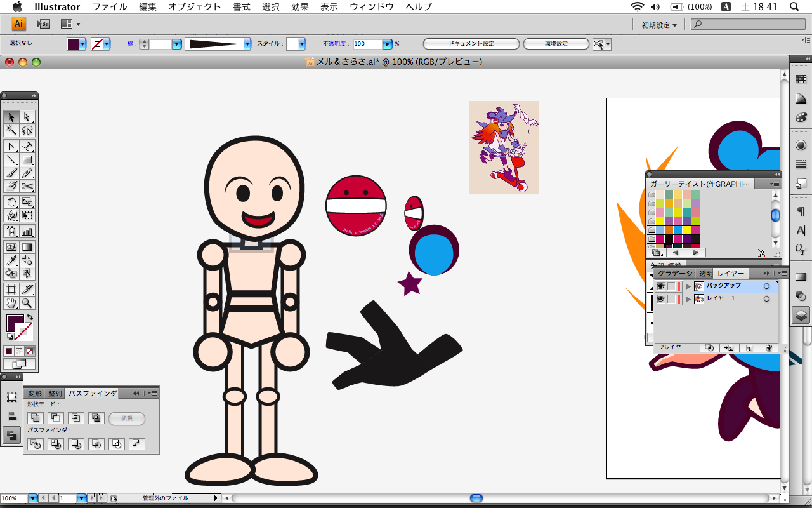Image resolution: width=812 pixels, height=508 pixels.
Task: Select the Scissors tool in the toolbox
Action: pos(27,186)
